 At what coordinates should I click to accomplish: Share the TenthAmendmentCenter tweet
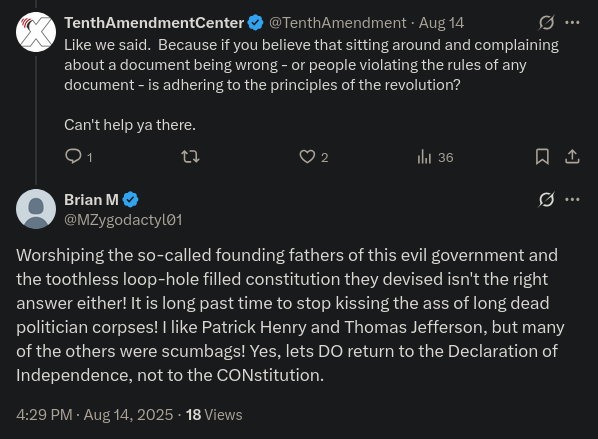click(x=572, y=157)
